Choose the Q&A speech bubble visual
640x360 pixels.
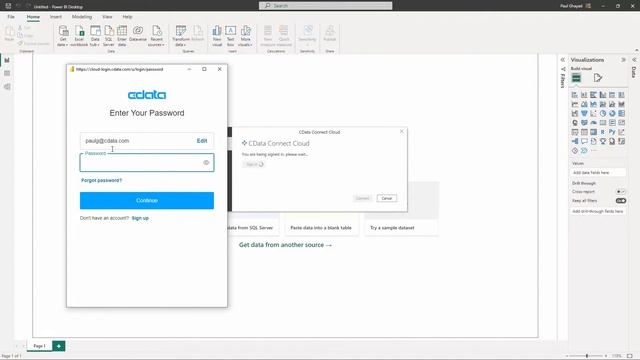click(x=584, y=141)
